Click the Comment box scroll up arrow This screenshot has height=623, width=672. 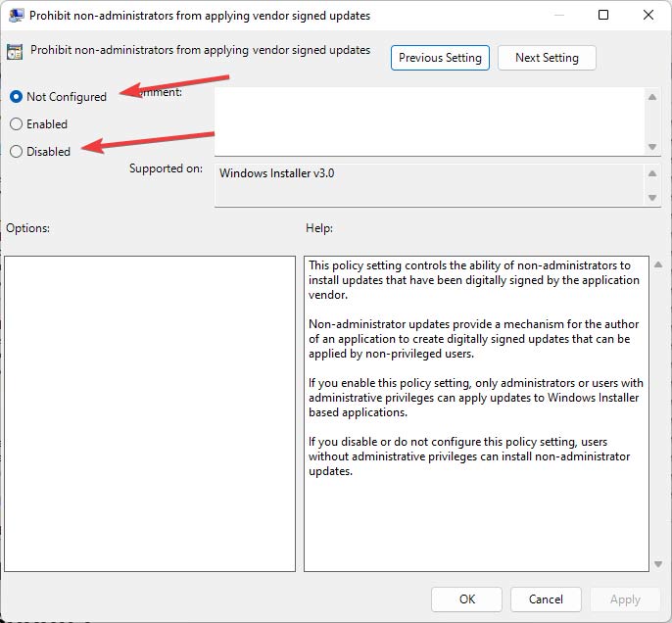point(652,97)
